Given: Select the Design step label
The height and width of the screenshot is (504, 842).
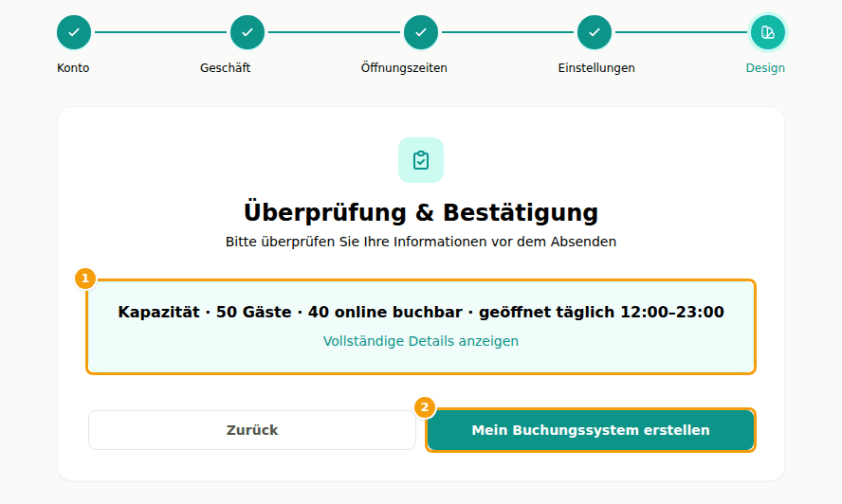Looking at the screenshot, I should click(765, 68).
